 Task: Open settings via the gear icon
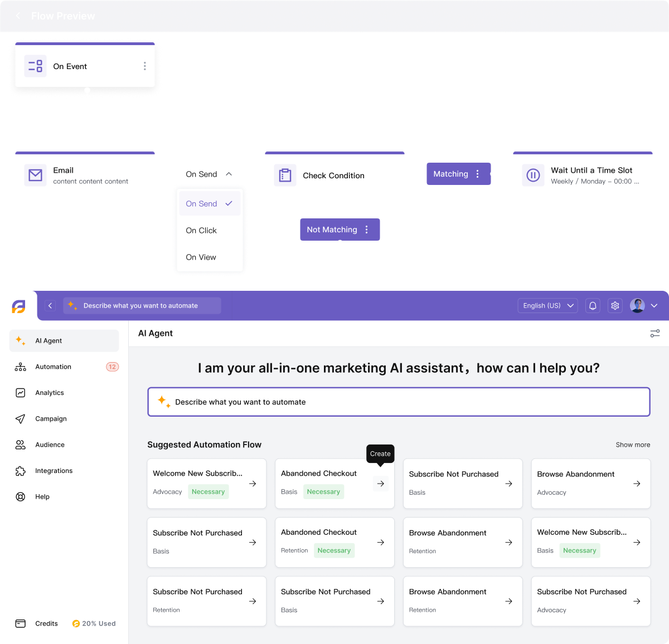(615, 306)
